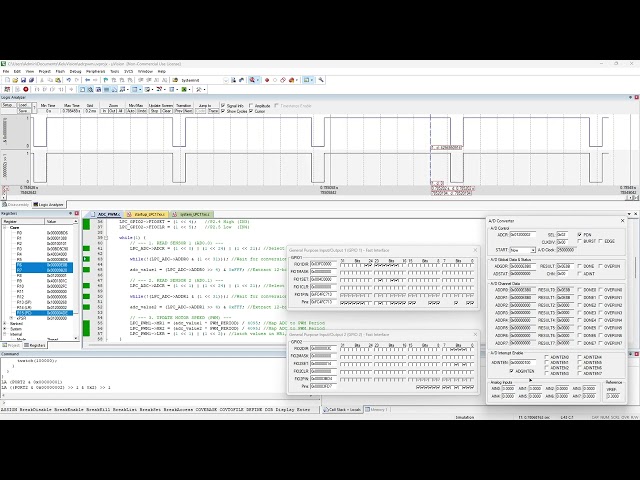Viewport: 640px width, 480px height.
Task: Click the Start/Stop Debug Session magnifier icon
Action: pyautogui.click(x=252, y=80)
